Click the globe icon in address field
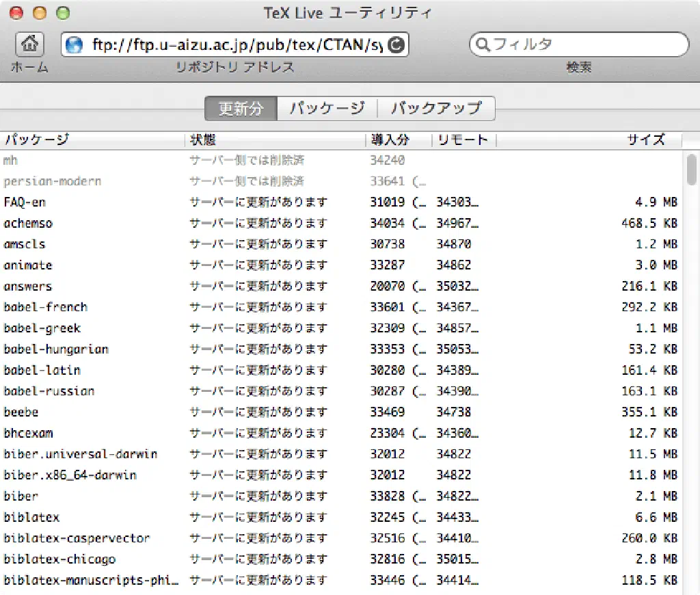The width and height of the screenshot is (700, 595). [74, 45]
